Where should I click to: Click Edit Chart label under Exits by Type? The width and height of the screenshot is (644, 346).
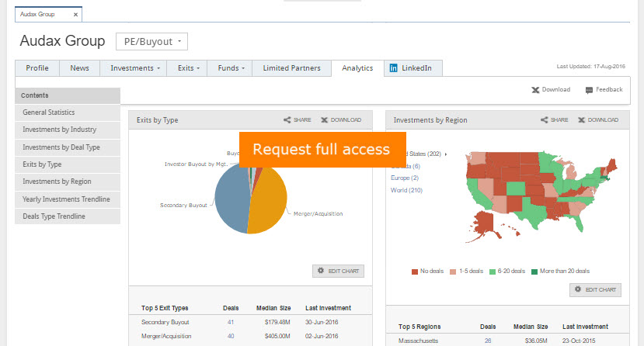(343, 271)
